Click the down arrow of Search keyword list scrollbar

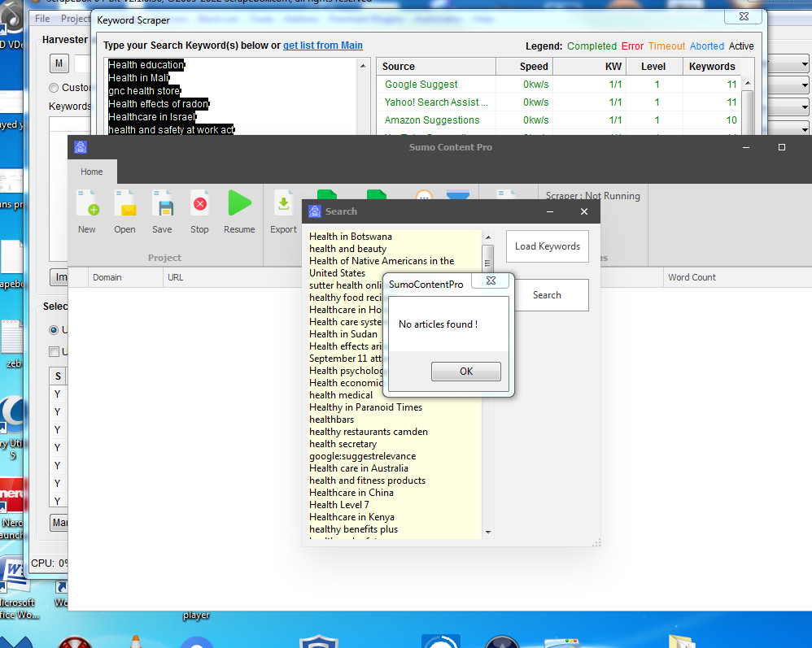point(488,532)
